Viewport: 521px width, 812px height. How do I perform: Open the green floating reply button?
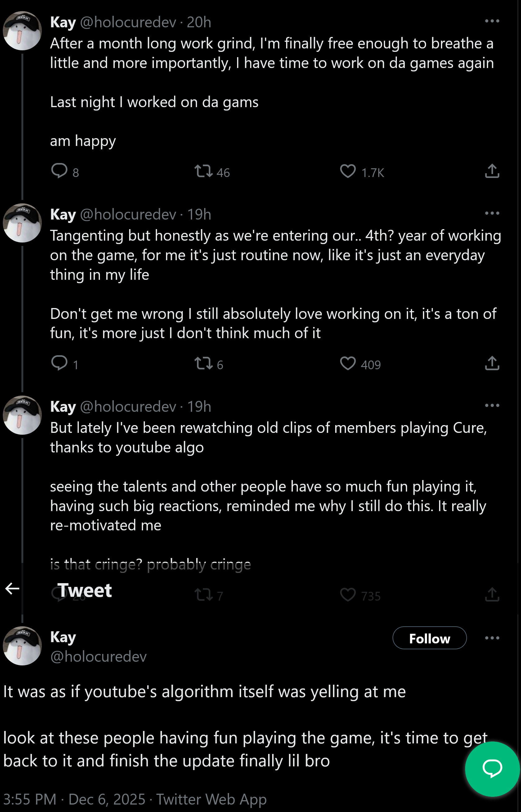pyautogui.click(x=492, y=769)
